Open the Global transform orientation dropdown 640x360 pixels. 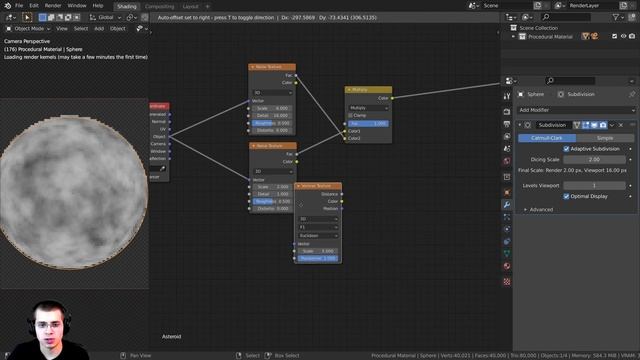[105, 18]
